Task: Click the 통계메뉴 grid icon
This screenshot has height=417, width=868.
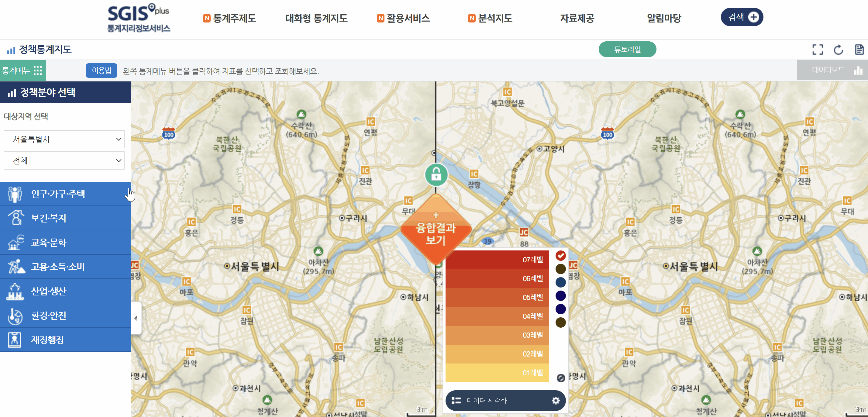Action: pyautogui.click(x=38, y=71)
